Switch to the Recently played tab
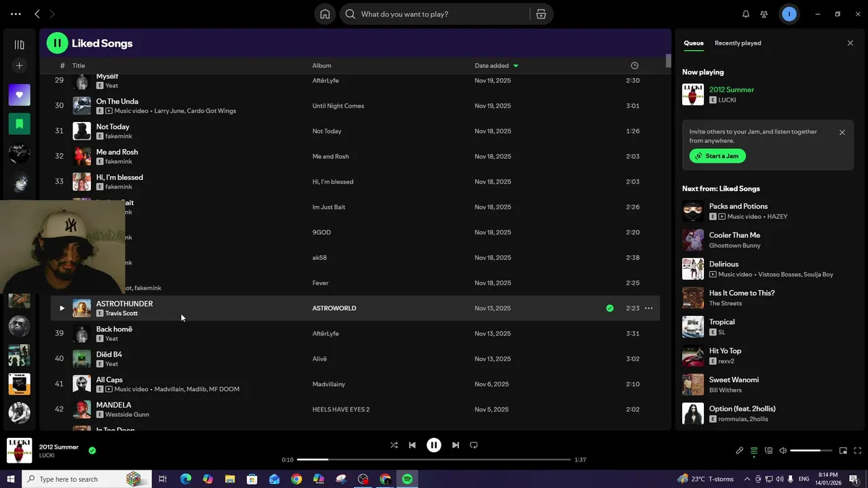The height and width of the screenshot is (488, 868). (x=738, y=43)
